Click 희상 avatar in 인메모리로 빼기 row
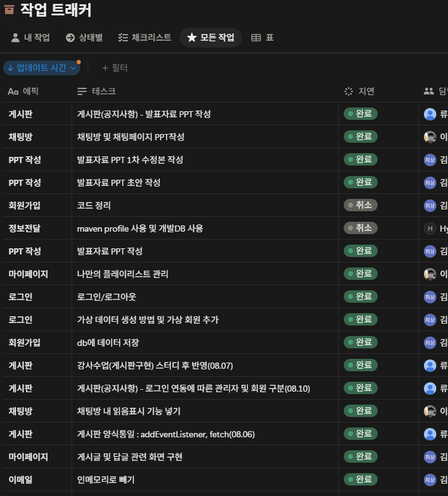The height and width of the screenshot is (496, 448). [430, 480]
